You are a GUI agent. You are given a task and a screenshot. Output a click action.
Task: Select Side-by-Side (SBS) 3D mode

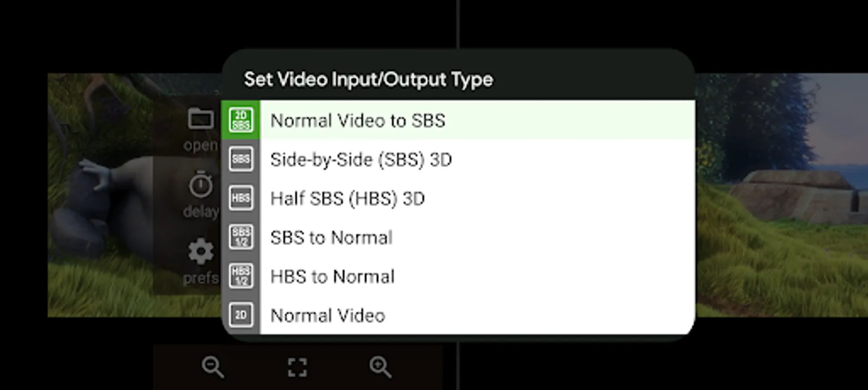tap(361, 159)
